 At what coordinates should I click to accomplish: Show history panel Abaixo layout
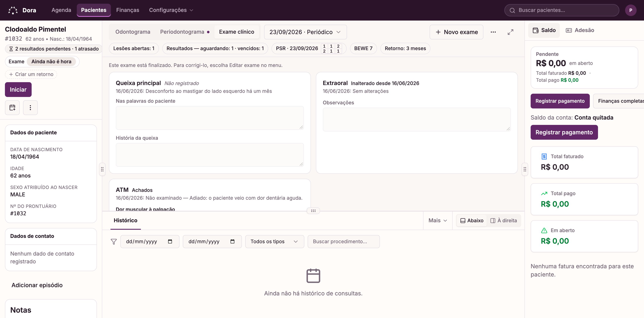tap(472, 220)
